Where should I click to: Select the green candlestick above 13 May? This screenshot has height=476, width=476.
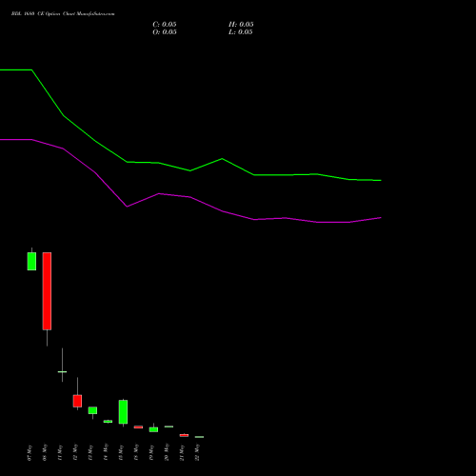[92, 410]
